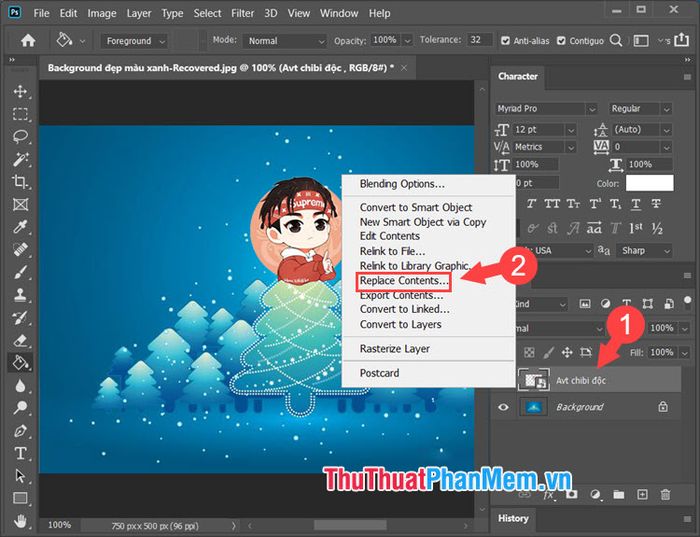Screen dimensions: 700x537
Task: Choose Rasterize Layer in context menu
Action: tap(395, 349)
